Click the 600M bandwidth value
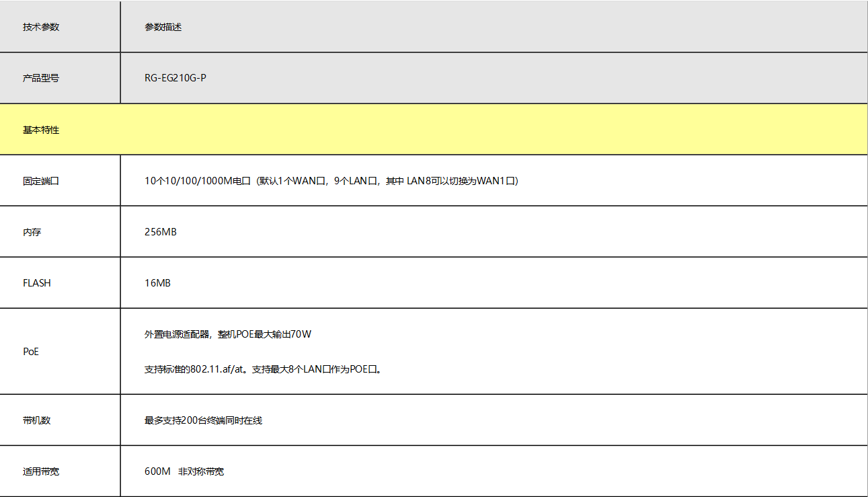The width and height of the screenshot is (868, 497). [x=157, y=471]
